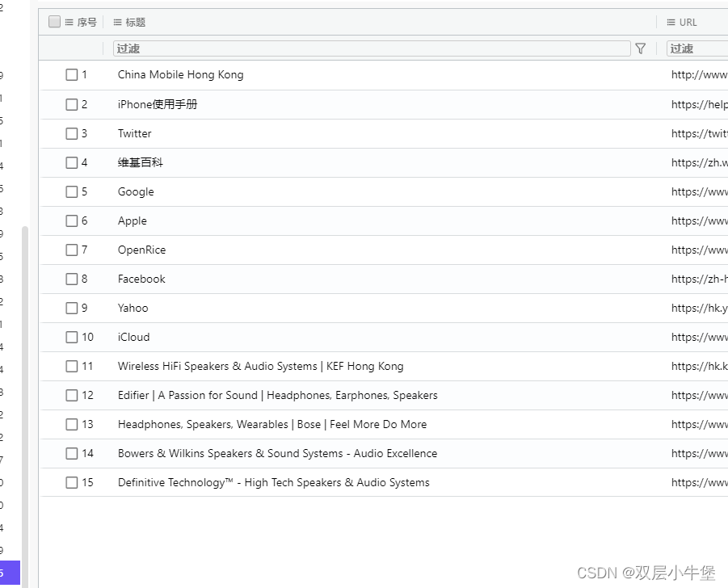Focus the 标题 filter input field
Image resolution: width=728 pixels, height=588 pixels.
372,48
